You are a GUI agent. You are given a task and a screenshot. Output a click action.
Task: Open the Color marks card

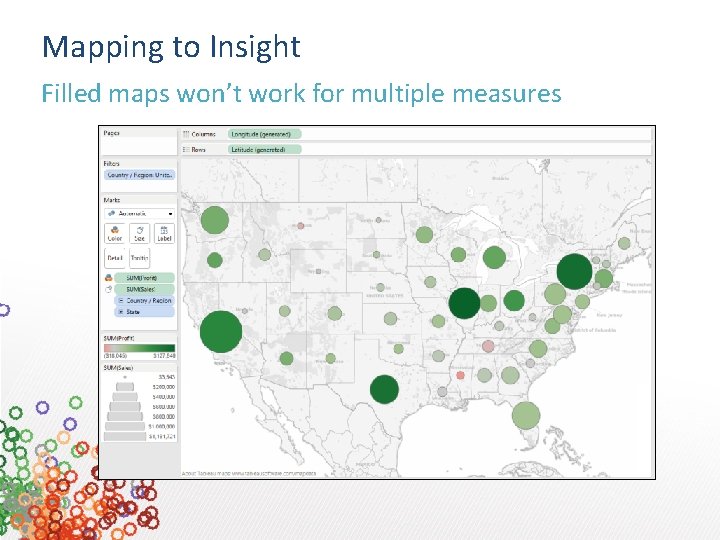click(x=114, y=233)
